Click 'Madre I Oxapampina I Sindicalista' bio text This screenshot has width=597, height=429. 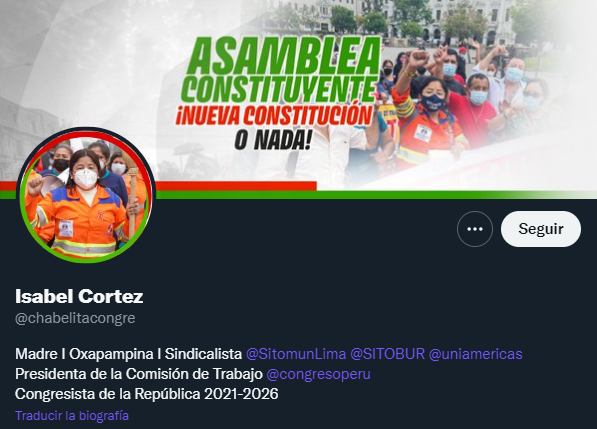129,354
